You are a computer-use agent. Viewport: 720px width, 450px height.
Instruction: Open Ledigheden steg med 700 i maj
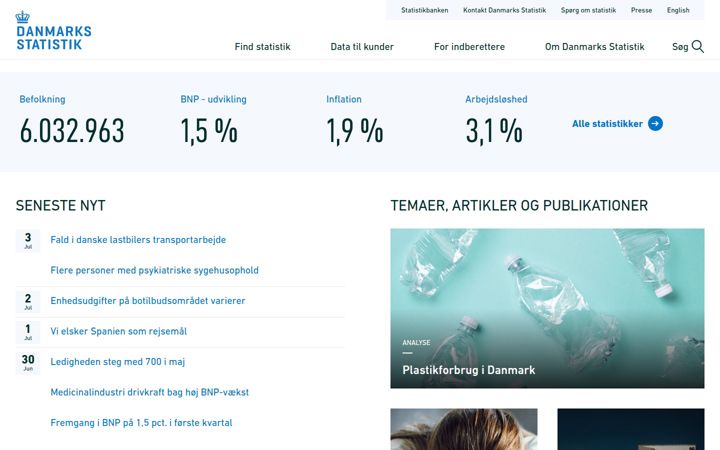tap(118, 362)
